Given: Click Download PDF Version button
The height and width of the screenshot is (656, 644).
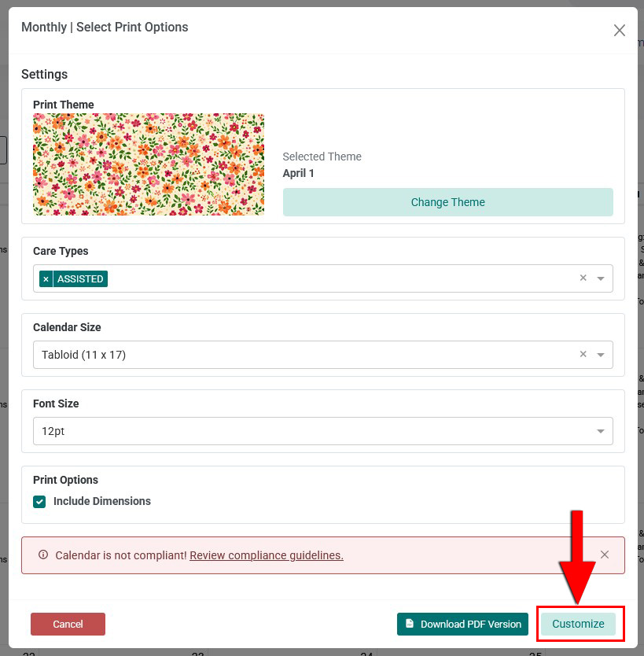Looking at the screenshot, I should (462, 625).
